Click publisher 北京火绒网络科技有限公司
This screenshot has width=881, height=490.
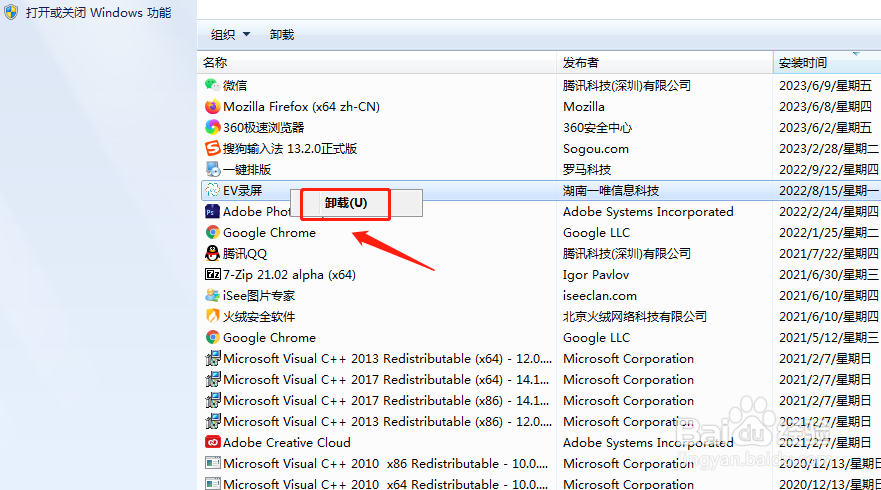tap(635, 316)
